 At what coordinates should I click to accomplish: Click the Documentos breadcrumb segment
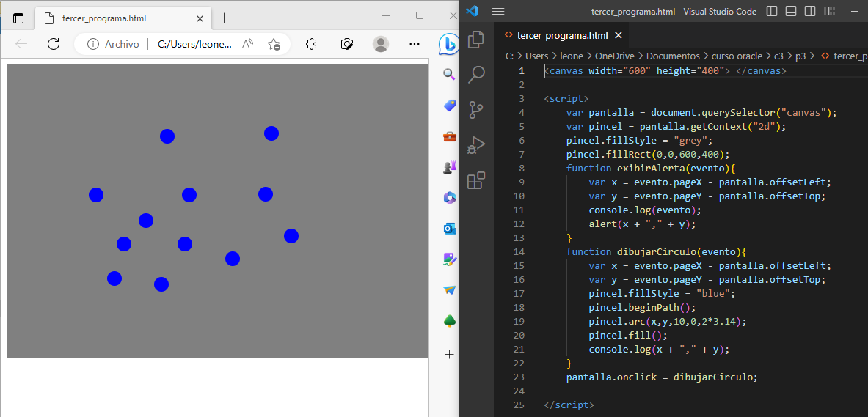coord(673,56)
